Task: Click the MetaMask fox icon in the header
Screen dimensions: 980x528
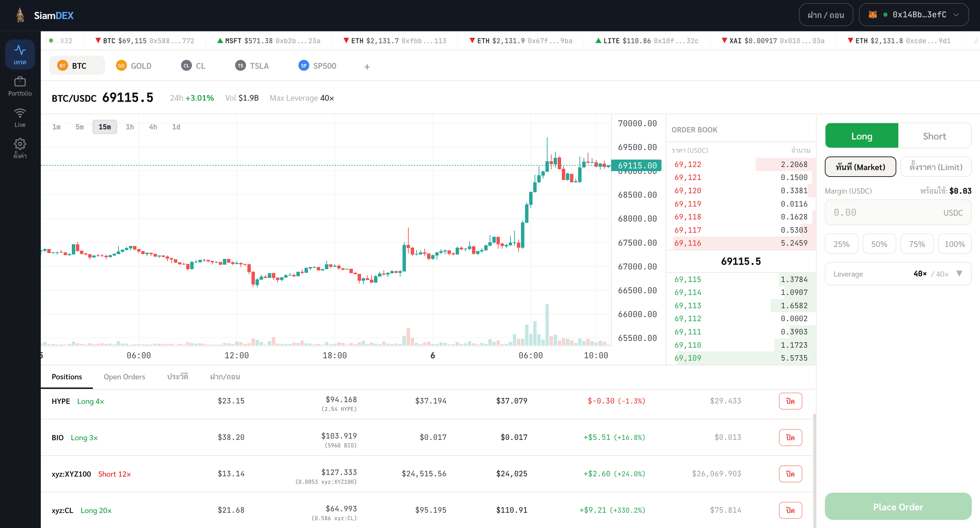Action: [x=873, y=14]
